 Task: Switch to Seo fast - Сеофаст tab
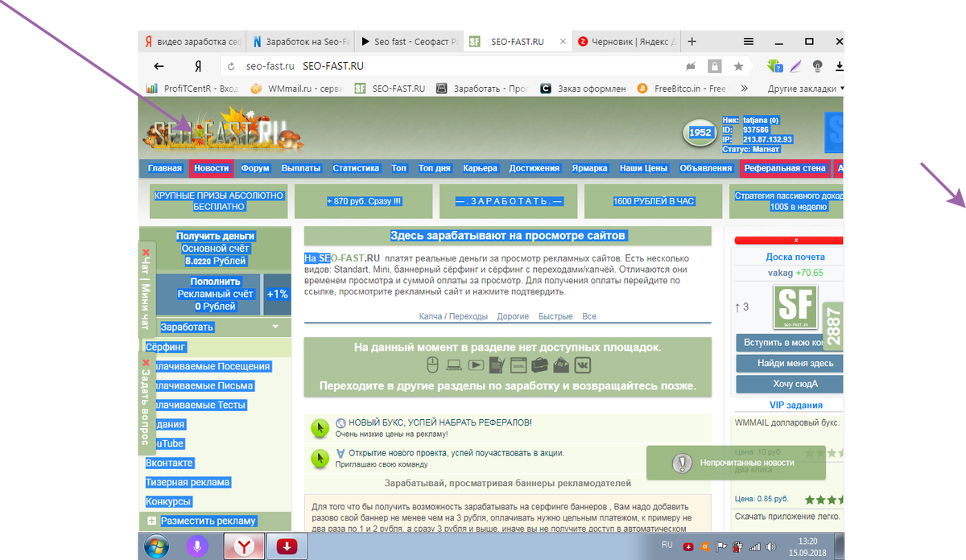pyautogui.click(x=410, y=42)
